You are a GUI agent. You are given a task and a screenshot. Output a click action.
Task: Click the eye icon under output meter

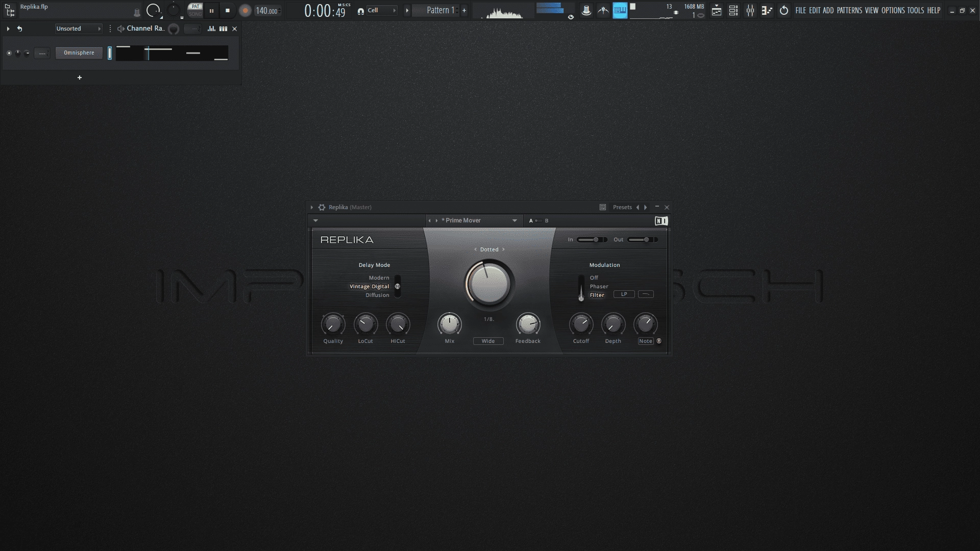point(571,17)
